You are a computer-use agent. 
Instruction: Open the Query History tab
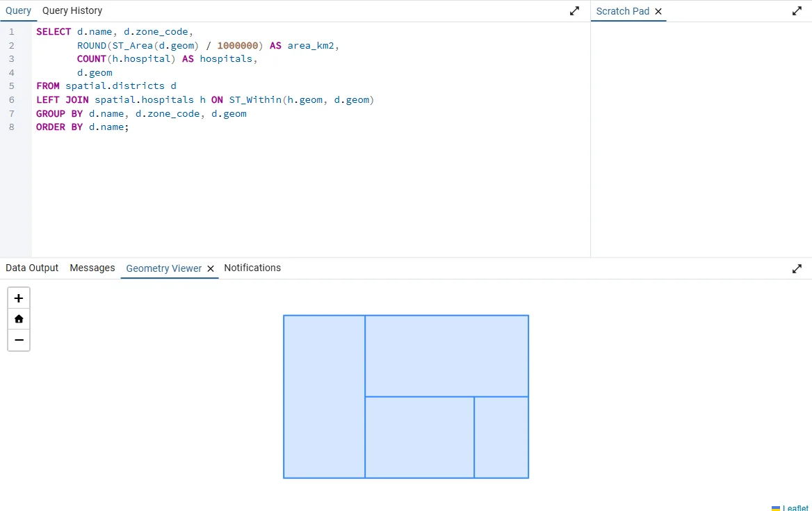(72, 11)
